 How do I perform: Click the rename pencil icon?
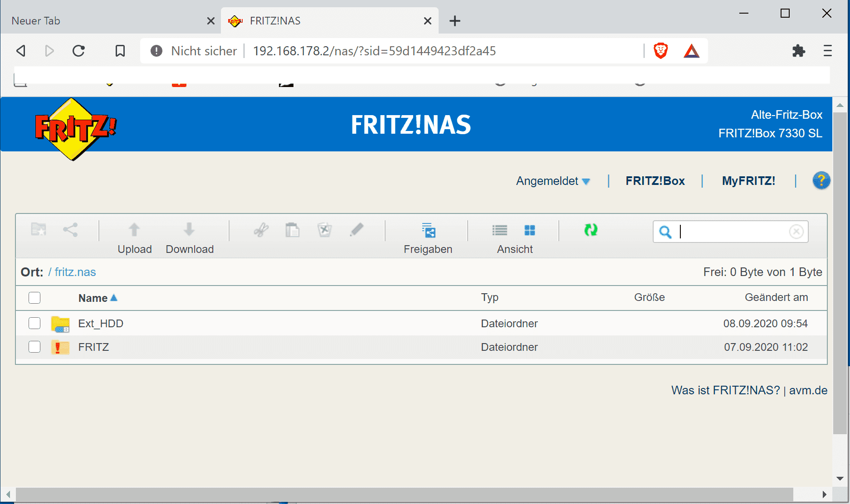click(357, 229)
